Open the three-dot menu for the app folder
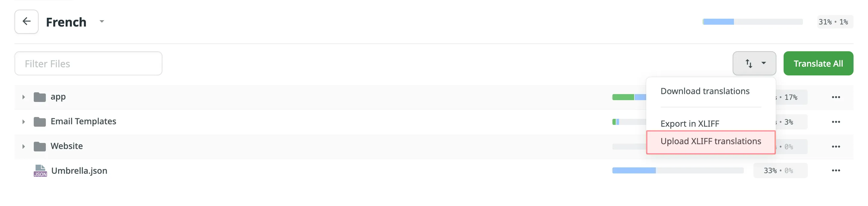The image size is (868, 206). (x=836, y=97)
